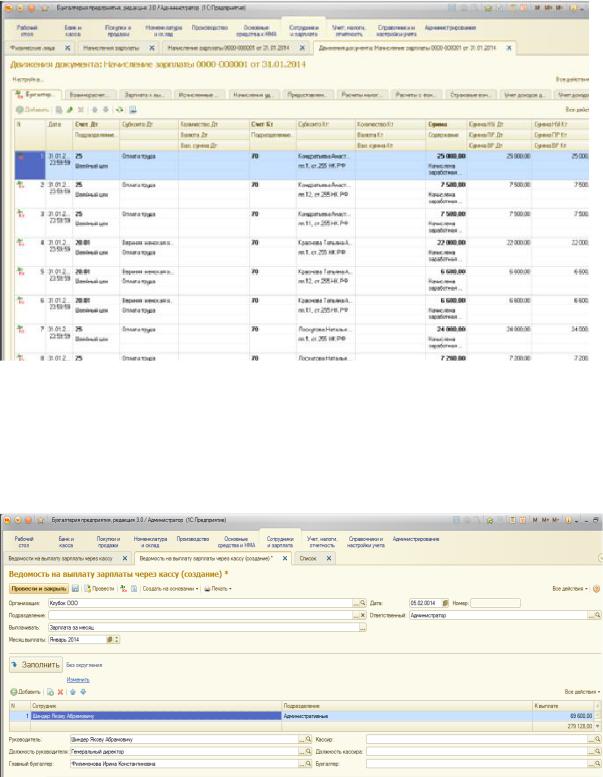
Task: Click the close X on Список tab
Action: click(329, 558)
